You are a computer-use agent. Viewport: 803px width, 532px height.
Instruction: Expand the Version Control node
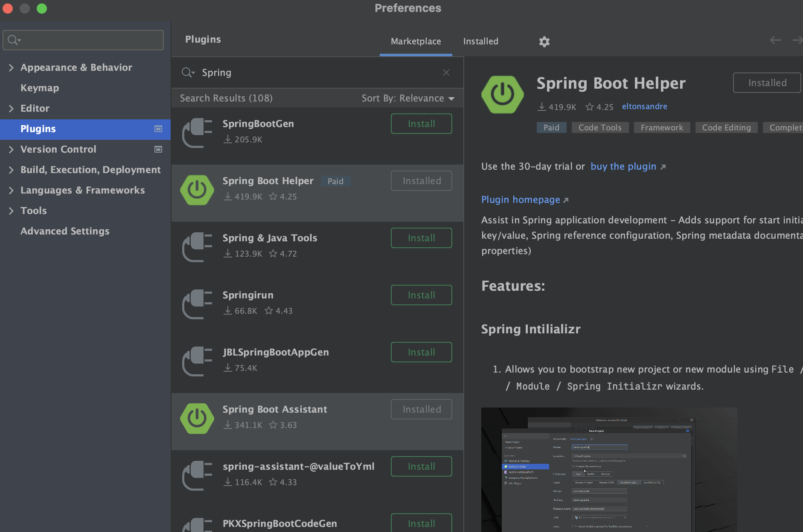[x=11, y=149]
